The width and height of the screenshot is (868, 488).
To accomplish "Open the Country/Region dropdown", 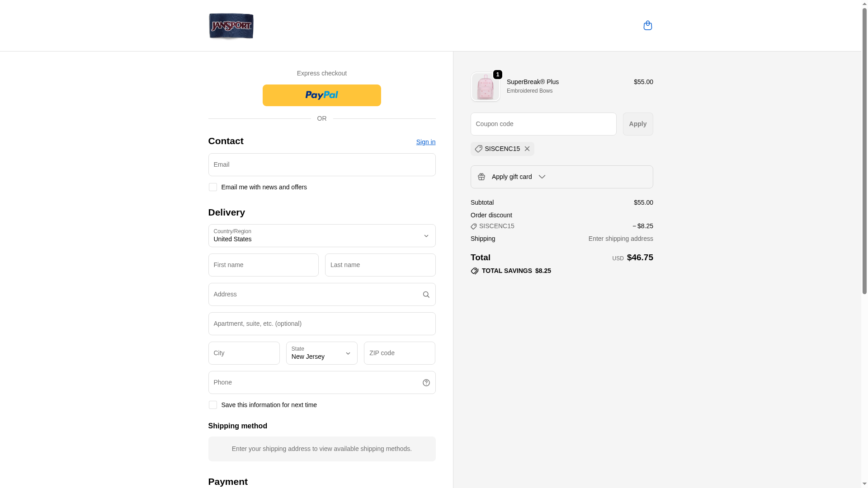I will click(321, 235).
